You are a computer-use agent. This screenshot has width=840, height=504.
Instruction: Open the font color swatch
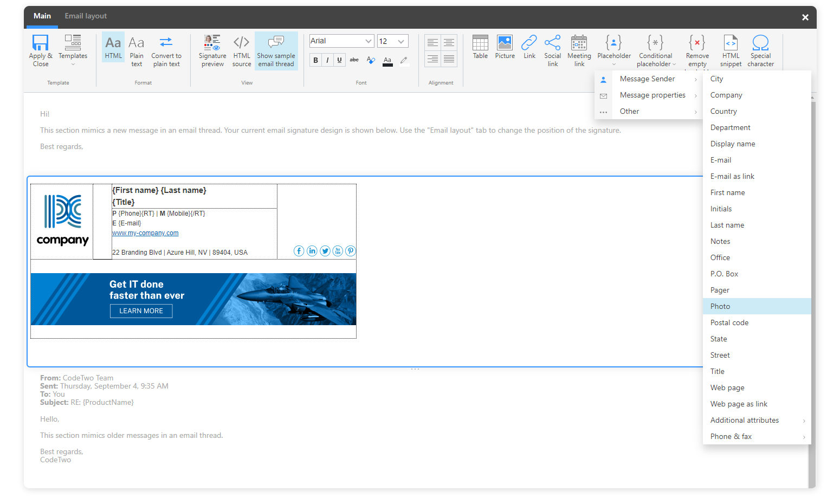coord(387,60)
